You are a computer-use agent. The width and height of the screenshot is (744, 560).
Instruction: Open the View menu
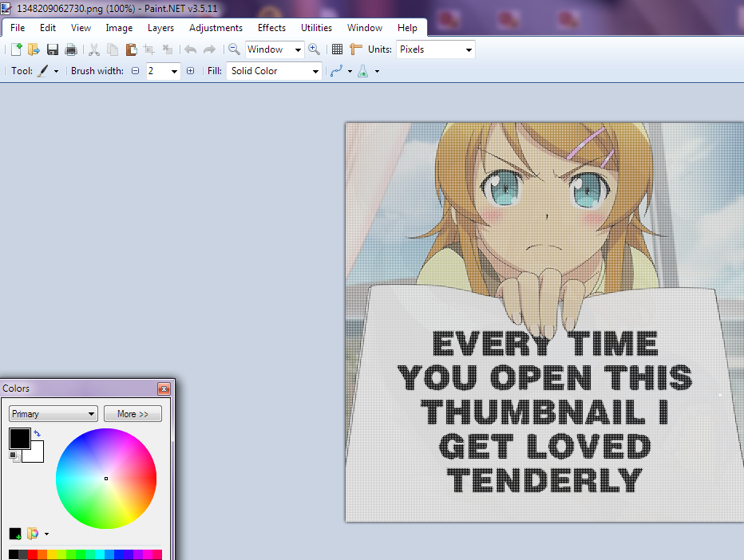point(81,28)
